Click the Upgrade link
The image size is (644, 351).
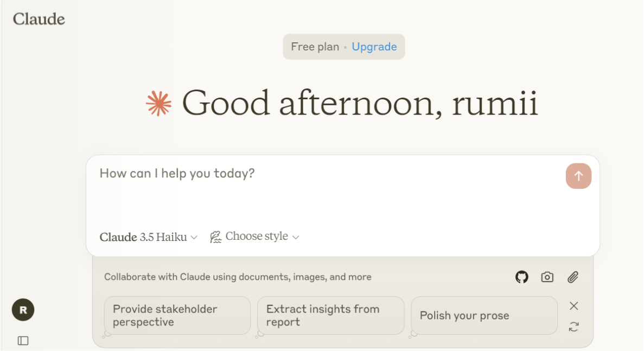coord(374,47)
